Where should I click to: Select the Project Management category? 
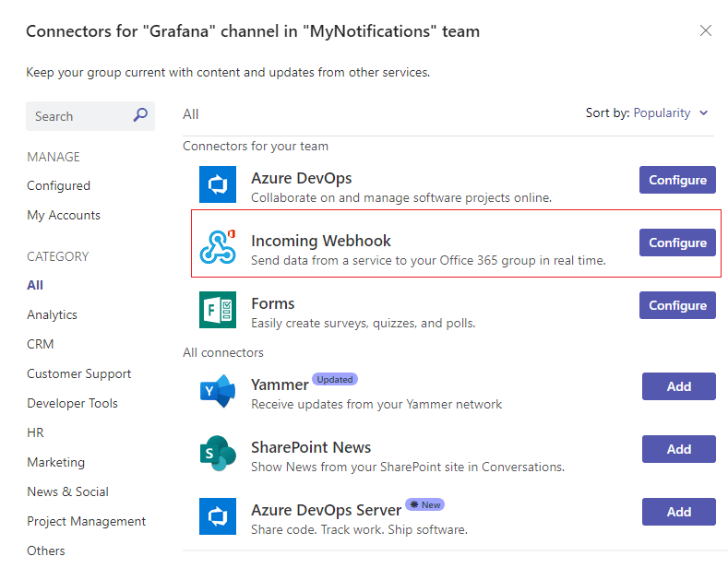tap(87, 522)
